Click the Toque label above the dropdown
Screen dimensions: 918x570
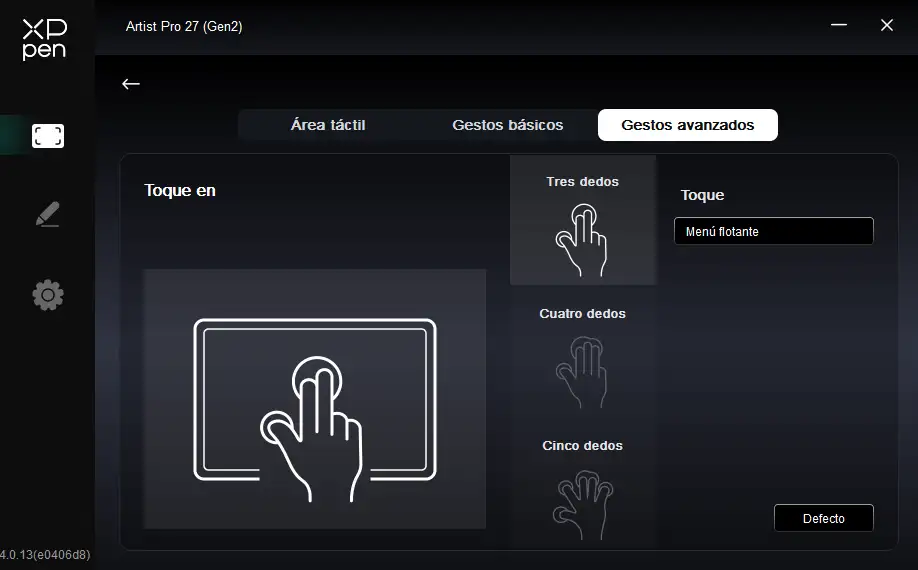point(702,195)
